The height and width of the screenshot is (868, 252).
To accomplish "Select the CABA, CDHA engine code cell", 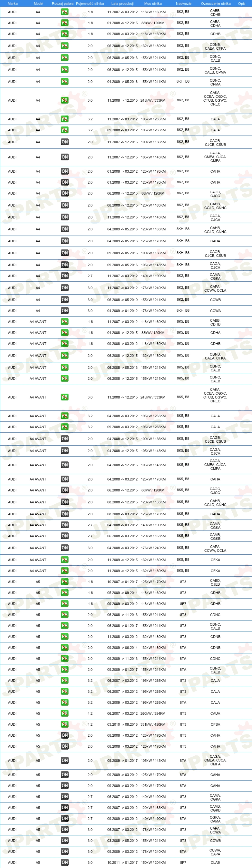I will (x=215, y=24).
